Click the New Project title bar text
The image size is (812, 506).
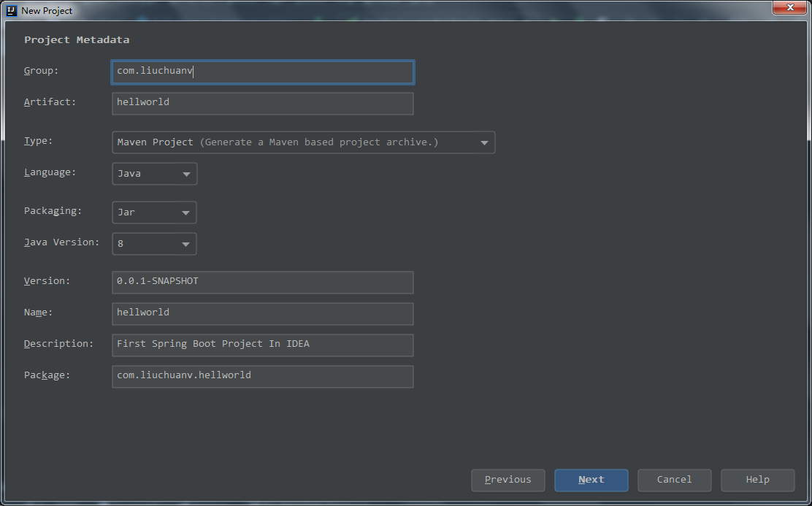47,11
